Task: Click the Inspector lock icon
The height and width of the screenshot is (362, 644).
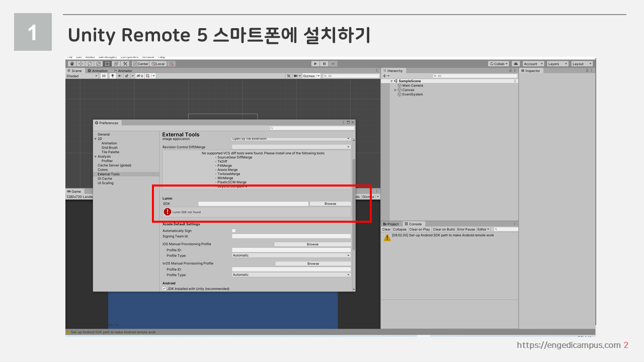Action: (587, 71)
